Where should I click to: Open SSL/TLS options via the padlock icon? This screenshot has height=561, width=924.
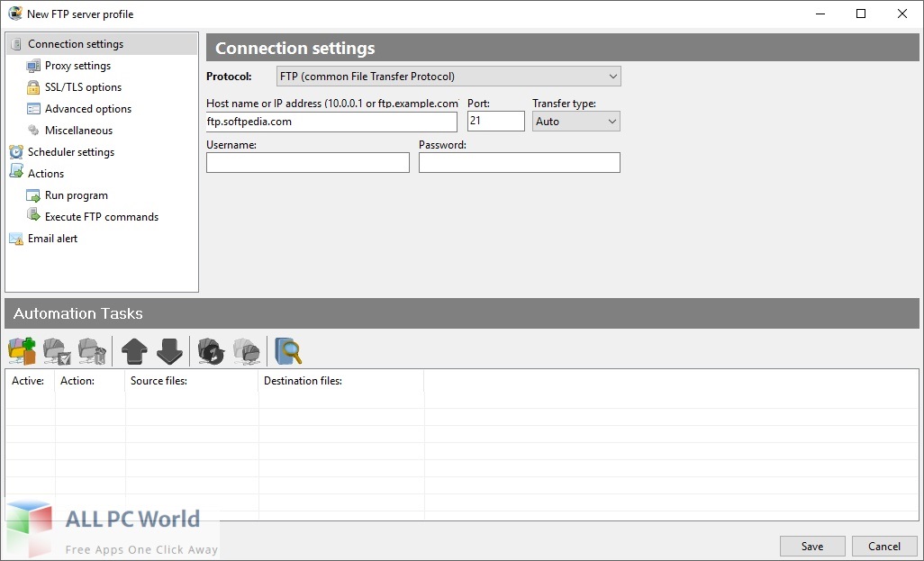(33, 87)
